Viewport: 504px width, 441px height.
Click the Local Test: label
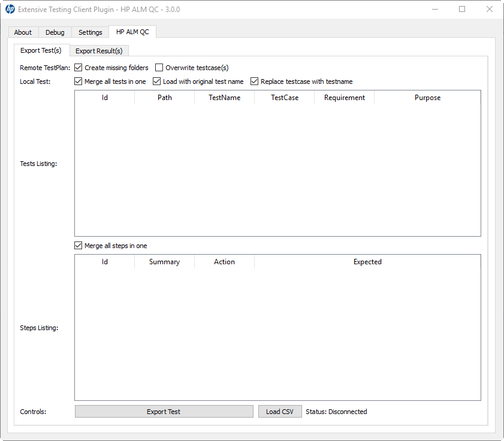coord(35,81)
